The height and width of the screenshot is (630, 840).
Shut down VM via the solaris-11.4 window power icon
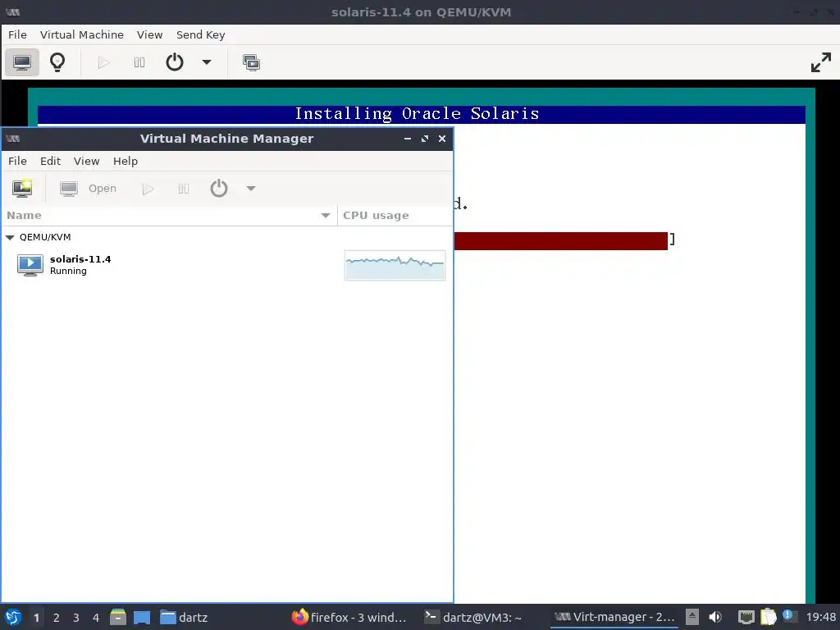175,62
